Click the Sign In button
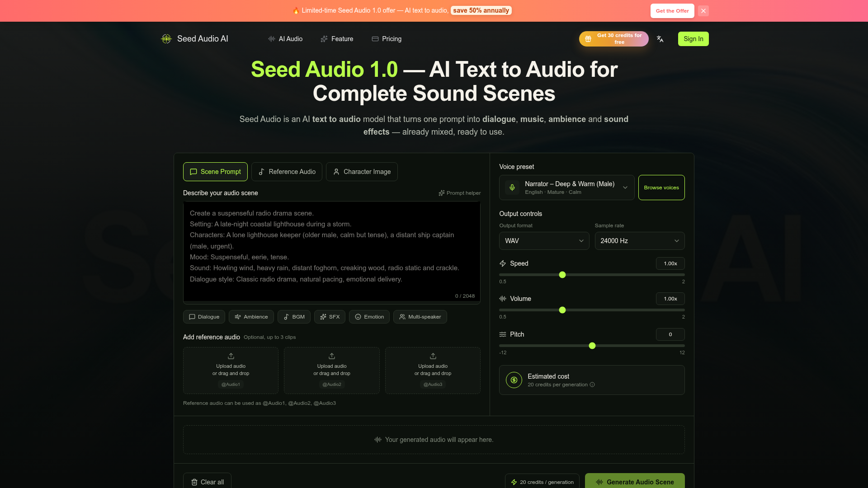Image resolution: width=868 pixels, height=488 pixels. coord(693,39)
